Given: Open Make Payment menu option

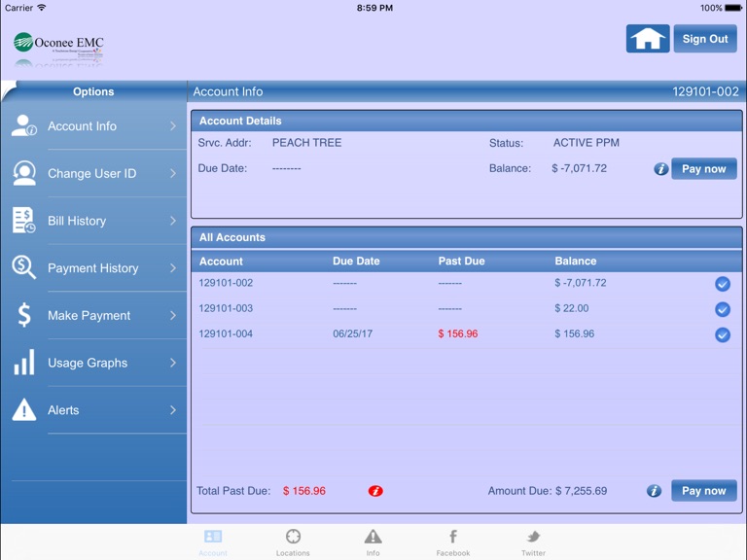Looking at the screenshot, I should click(x=93, y=315).
